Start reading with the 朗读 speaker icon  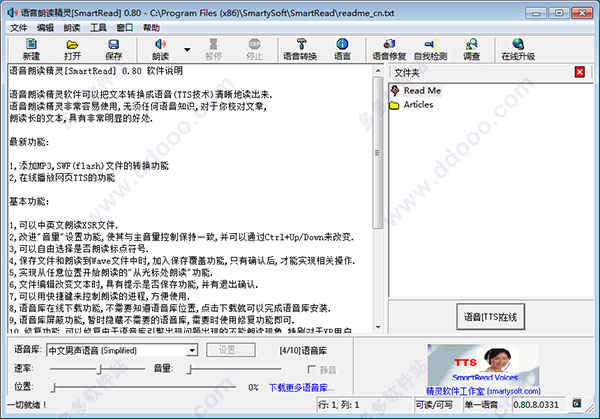pos(160,49)
